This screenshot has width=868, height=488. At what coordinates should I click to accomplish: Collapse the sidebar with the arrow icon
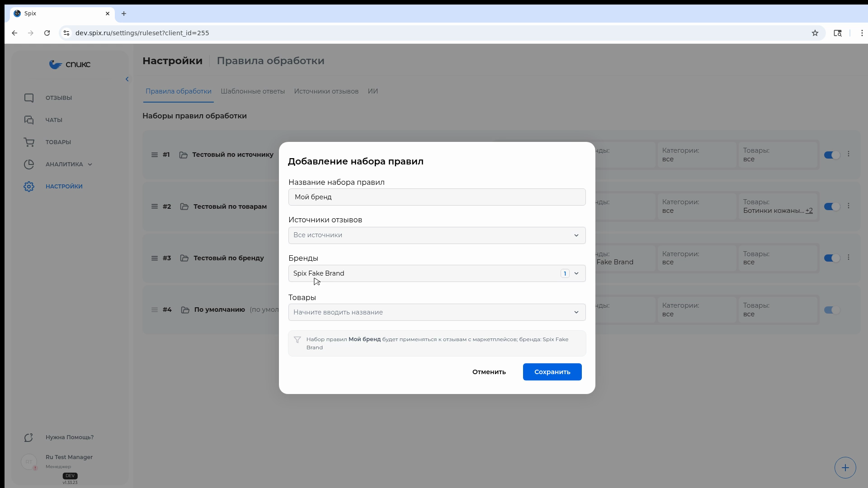click(127, 79)
